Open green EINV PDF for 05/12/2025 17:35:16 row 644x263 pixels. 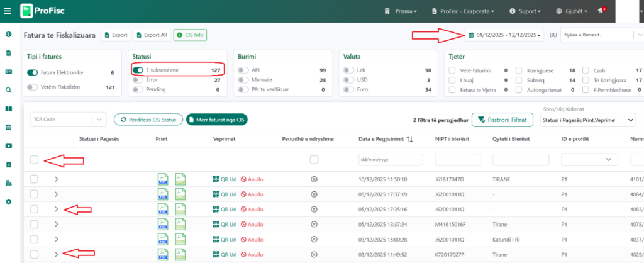tap(180, 210)
